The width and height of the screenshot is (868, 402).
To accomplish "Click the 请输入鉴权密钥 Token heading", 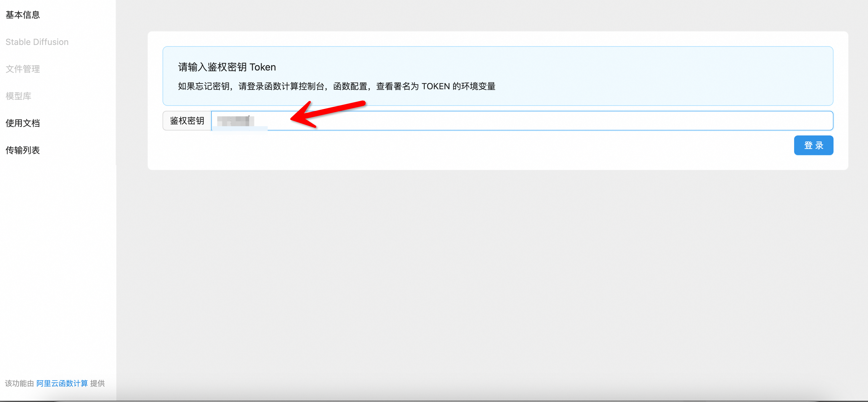I will 227,67.
